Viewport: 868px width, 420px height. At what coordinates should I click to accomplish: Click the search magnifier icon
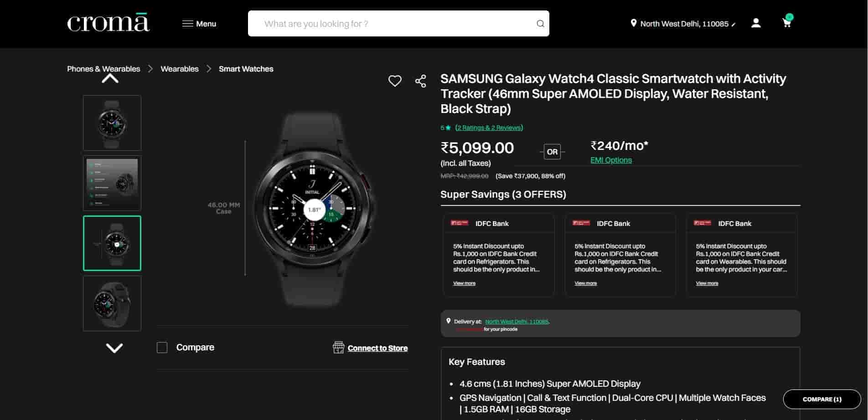tap(540, 24)
